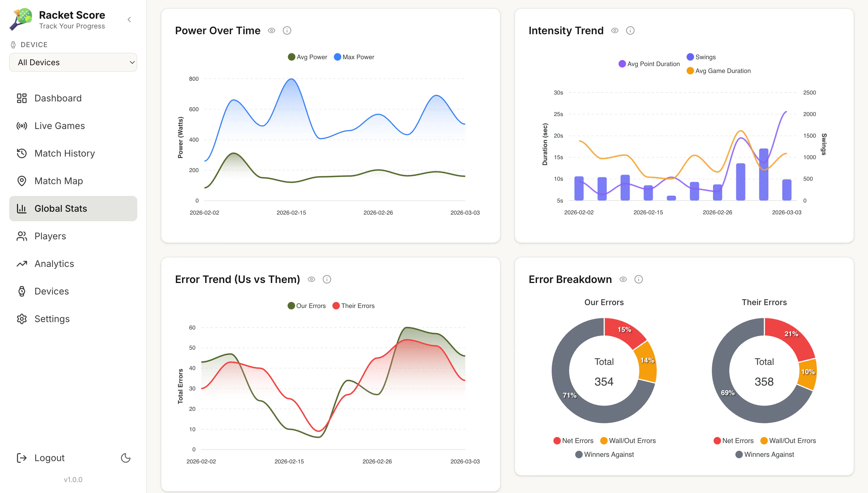The height and width of the screenshot is (493, 868).
Task: Open the All Devices dropdown
Action: click(73, 62)
